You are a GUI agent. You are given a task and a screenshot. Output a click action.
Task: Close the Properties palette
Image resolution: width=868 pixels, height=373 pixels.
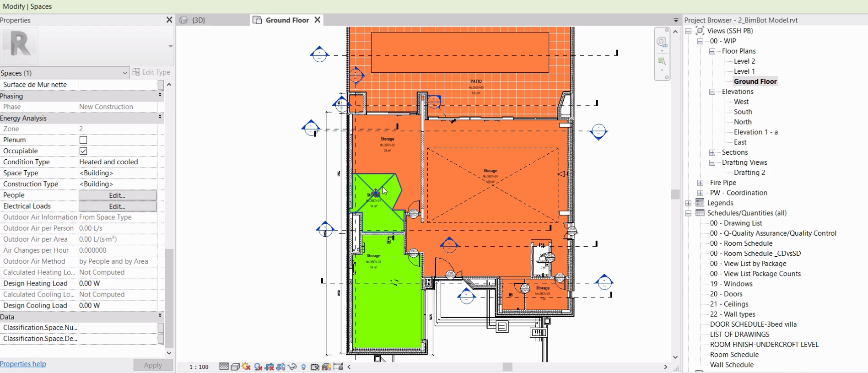[x=169, y=20]
